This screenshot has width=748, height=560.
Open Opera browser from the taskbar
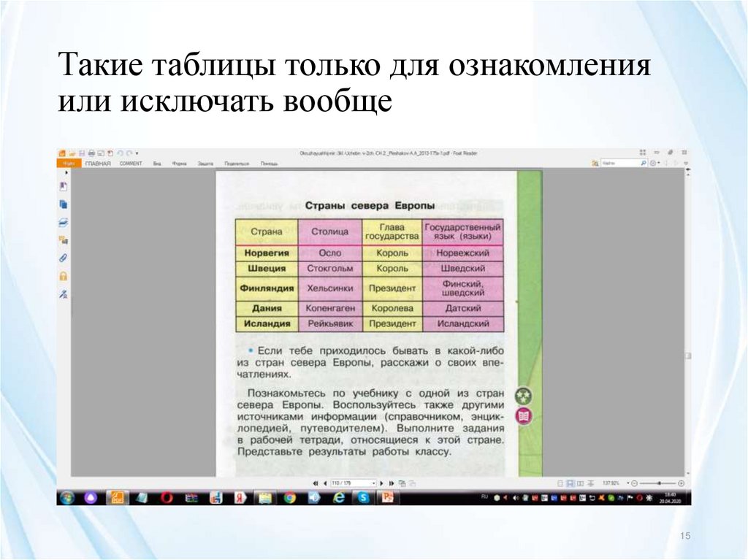pyautogui.click(x=166, y=498)
